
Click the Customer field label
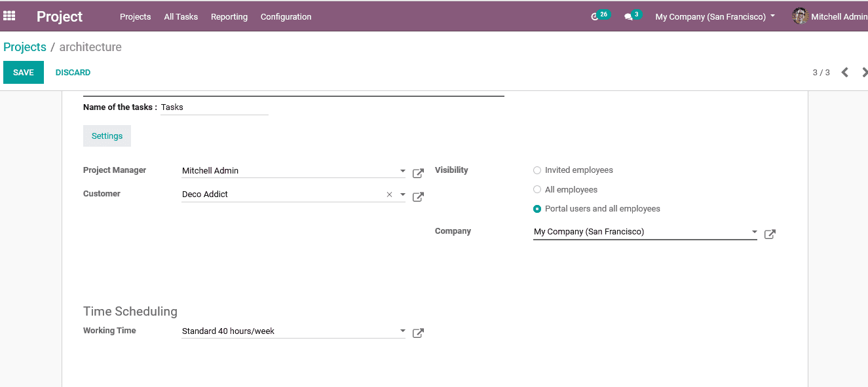point(102,194)
